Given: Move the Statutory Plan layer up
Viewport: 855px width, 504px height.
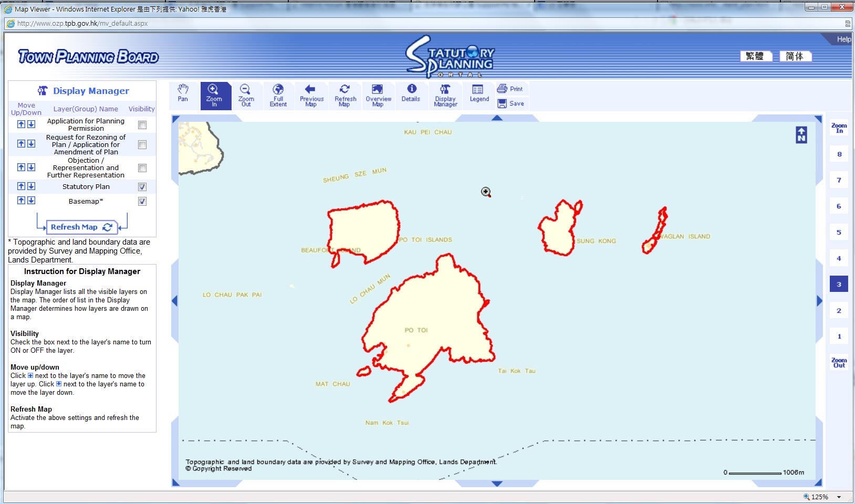Looking at the screenshot, I should pyautogui.click(x=20, y=186).
